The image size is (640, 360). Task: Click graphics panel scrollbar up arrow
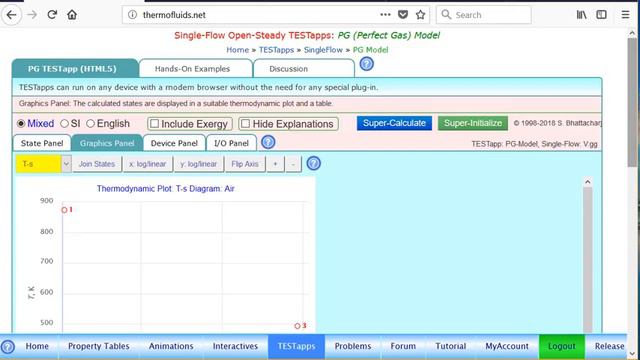[588, 182]
